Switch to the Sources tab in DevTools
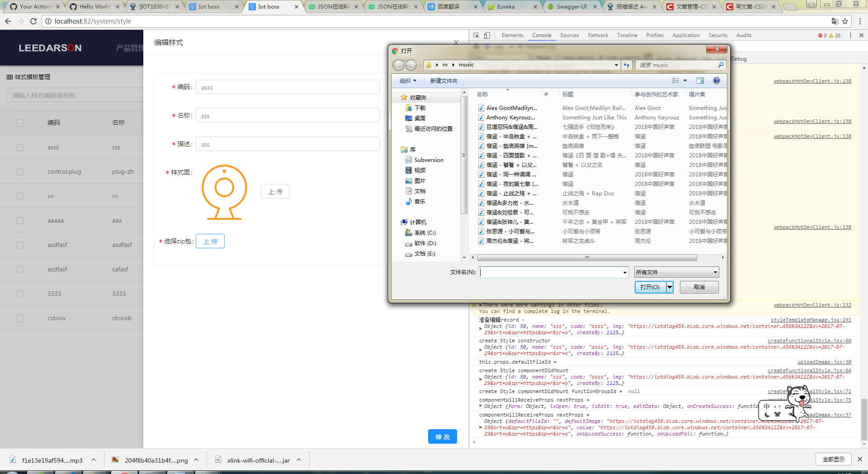 pyautogui.click(x=569, y=35)
